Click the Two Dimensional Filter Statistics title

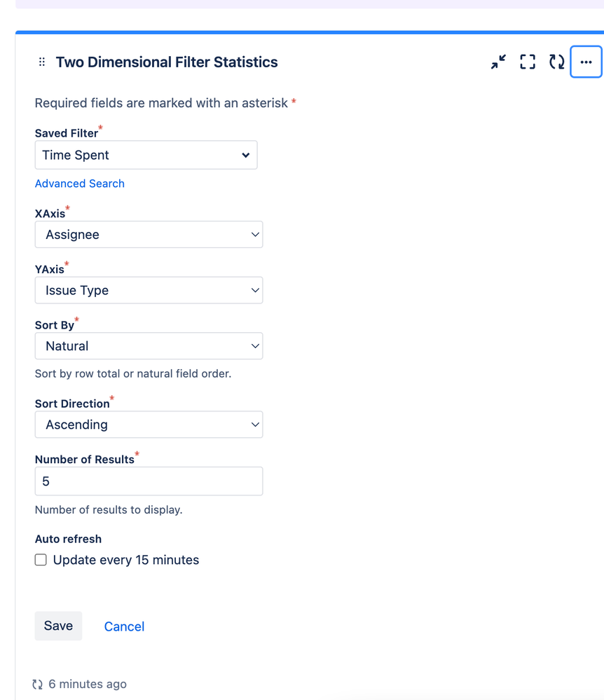tap(167, 62)
